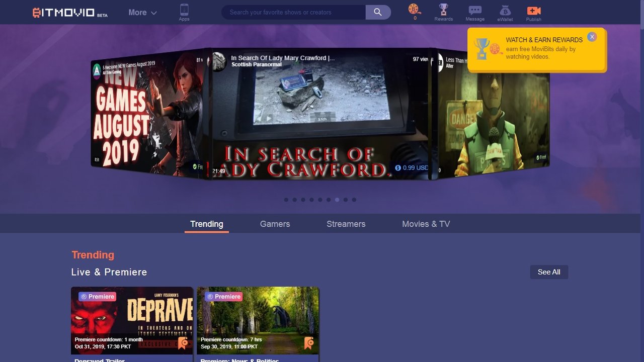Select the sixth carousel dot
The height and width of the screenshot is (362, 644).
pos(329,200)
